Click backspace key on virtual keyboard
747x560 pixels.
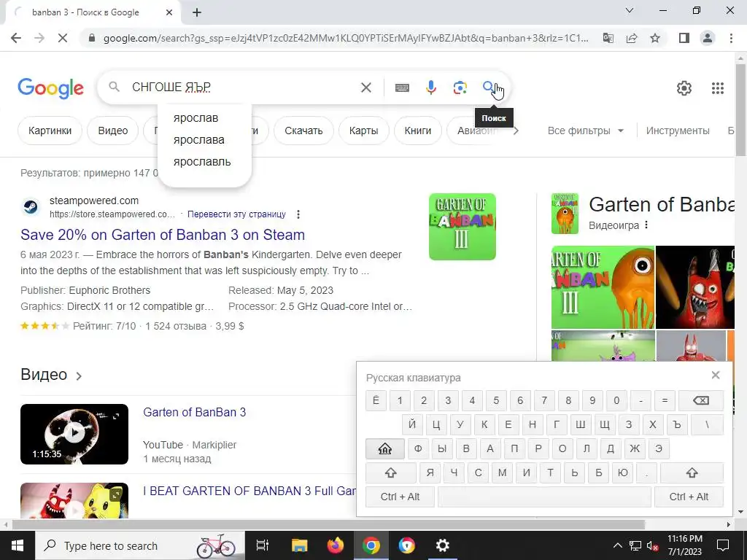701,400
